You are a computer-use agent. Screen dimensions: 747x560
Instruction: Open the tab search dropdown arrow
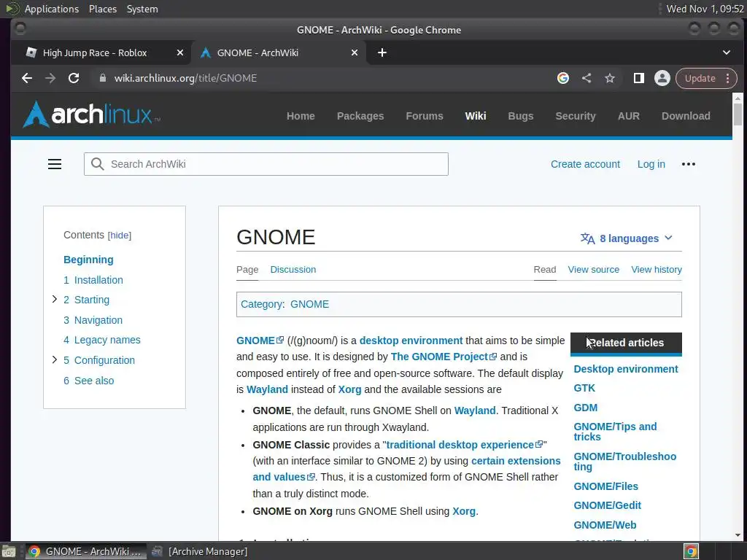tap(727, 52)
